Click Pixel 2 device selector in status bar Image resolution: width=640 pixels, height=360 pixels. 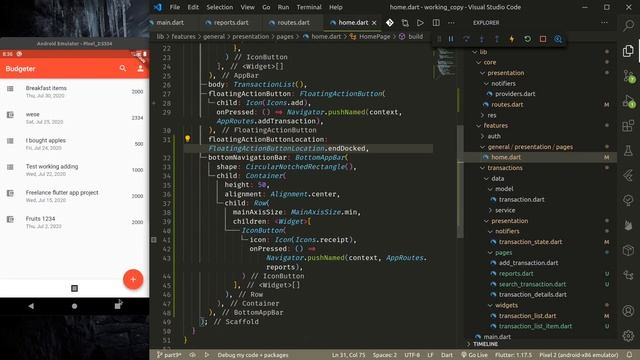pyautogui.click(x=579, y=355)
